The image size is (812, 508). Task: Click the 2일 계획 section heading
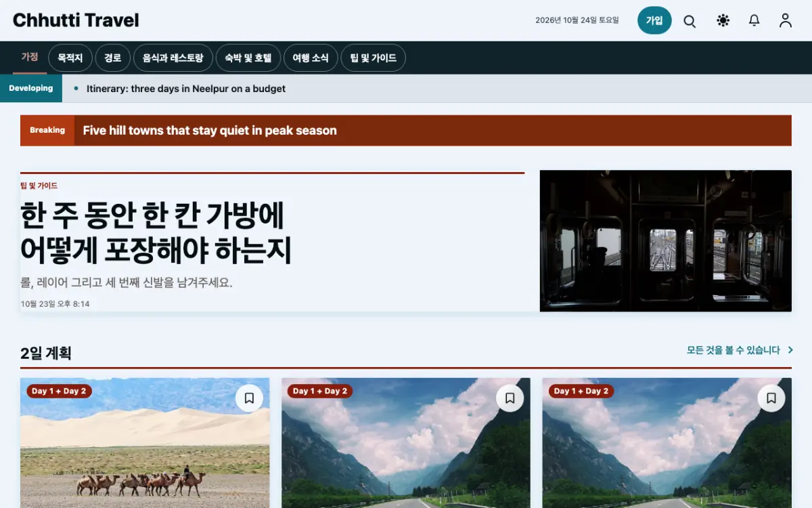tap(46, 353)
